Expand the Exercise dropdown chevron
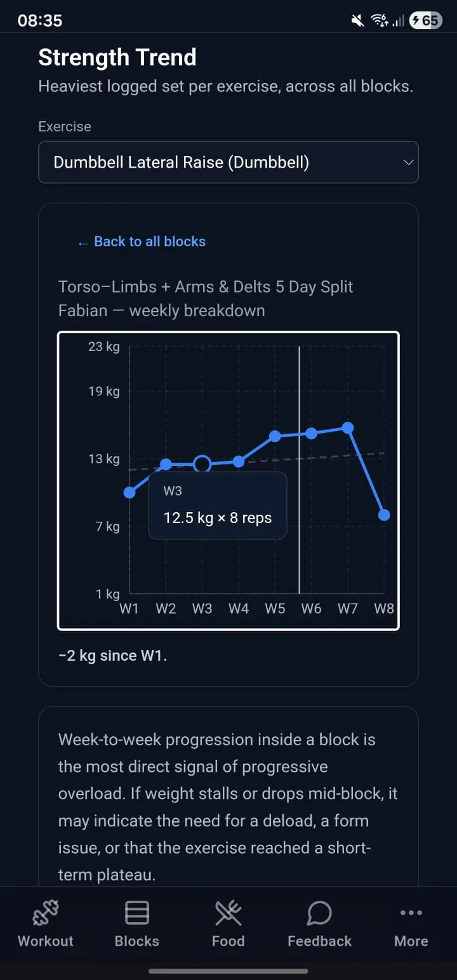This screenshot has height=980, width=457. (x=408, y=162)
